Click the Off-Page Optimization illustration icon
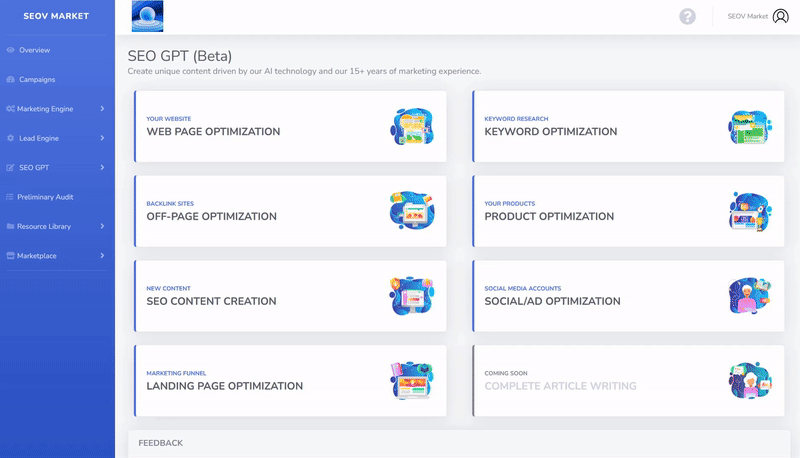Image resolution: width=800 pixels, height=458 pixels. coord(411,211)
